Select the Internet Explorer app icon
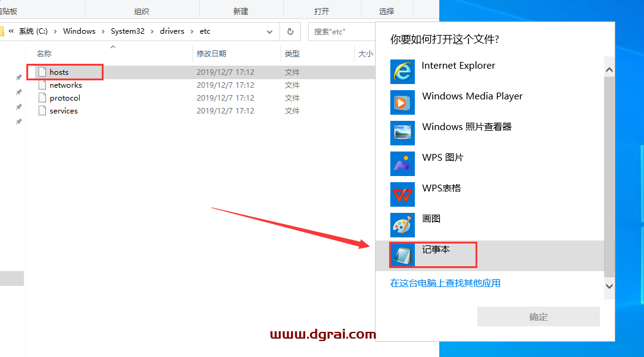 [403, 72]
